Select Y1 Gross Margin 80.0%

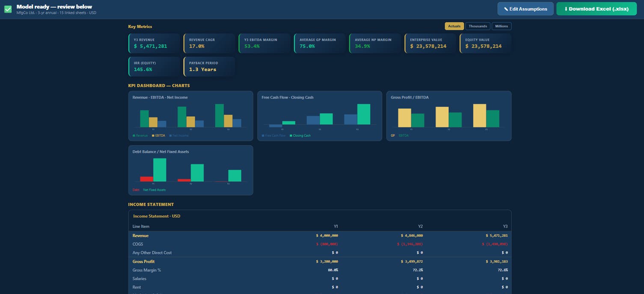click(333, 270)
